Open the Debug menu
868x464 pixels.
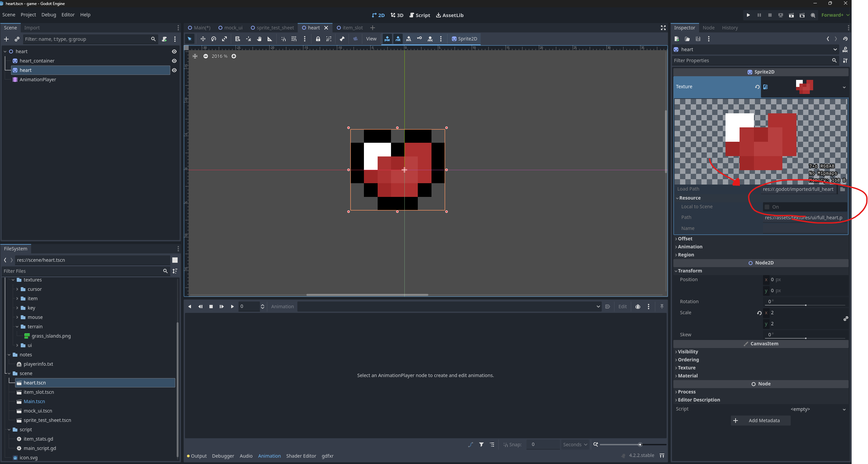[x=49, y=14]
